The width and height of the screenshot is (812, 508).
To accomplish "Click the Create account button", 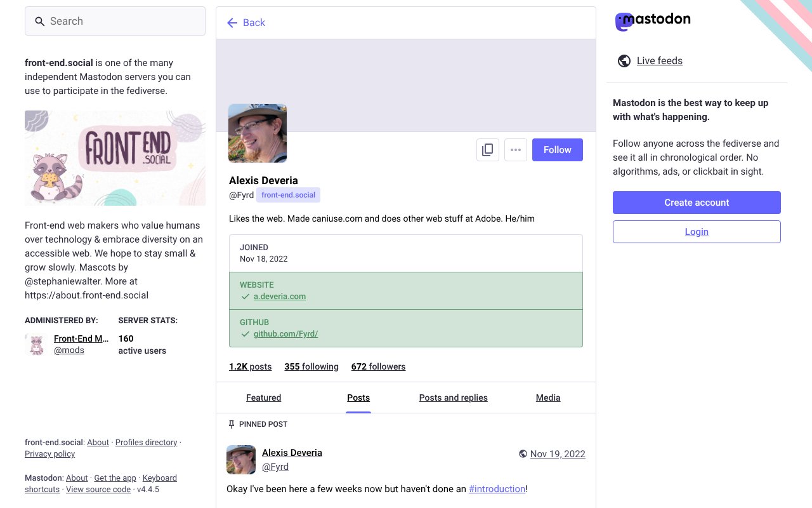I will pyautogui.click(x=697, y=203).
